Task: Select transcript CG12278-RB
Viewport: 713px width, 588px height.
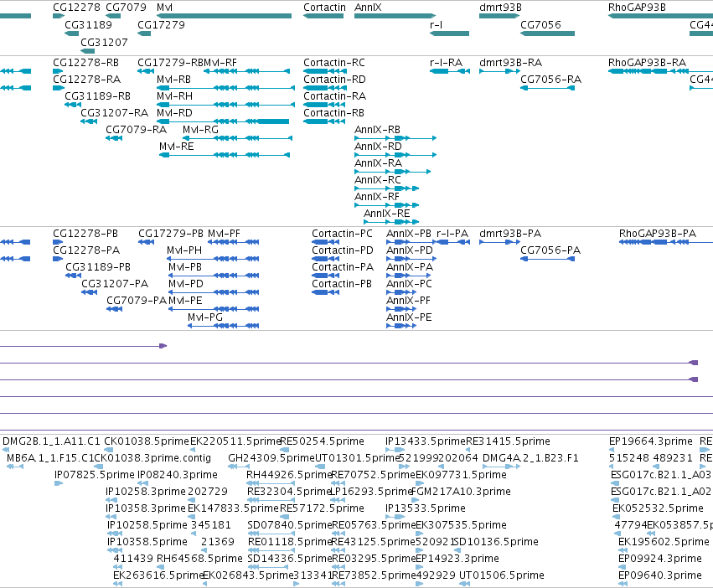Action: (x=59, y=71)
